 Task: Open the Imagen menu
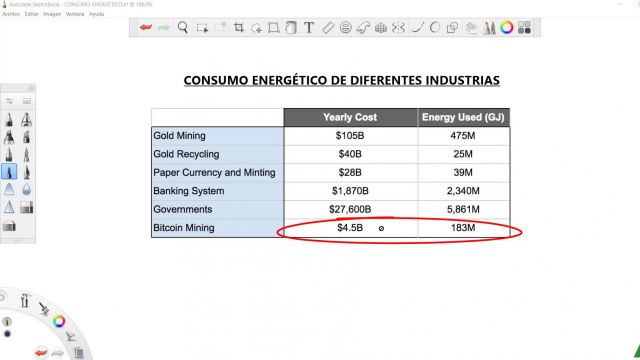(52, 14)
